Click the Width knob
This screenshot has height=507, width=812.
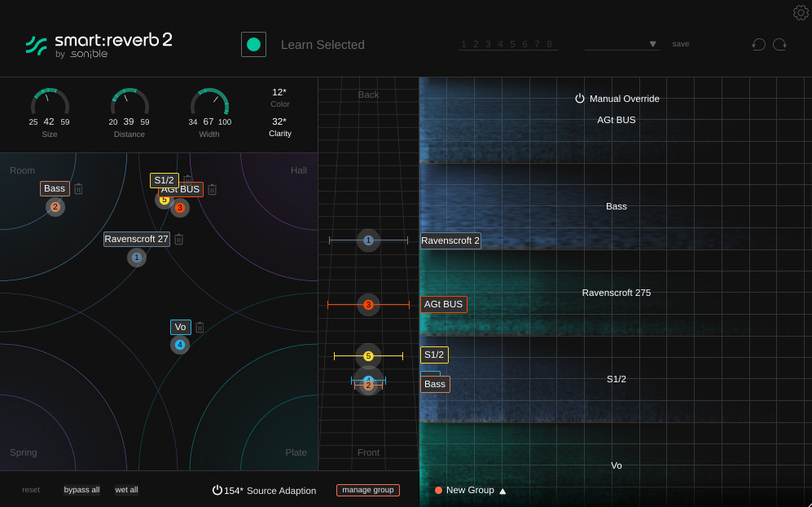pyautogui.click(x=209, y=104)
